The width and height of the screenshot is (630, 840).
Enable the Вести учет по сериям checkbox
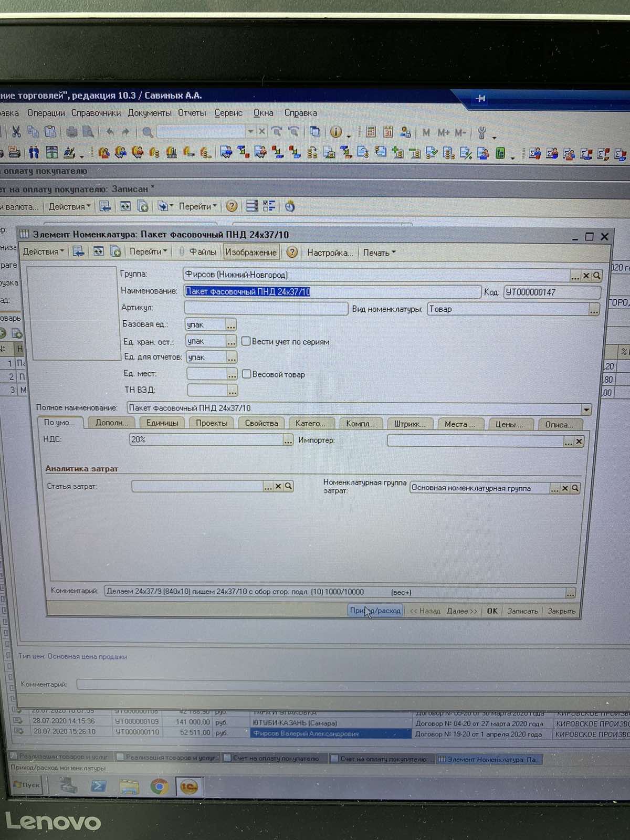coord(246,341)
